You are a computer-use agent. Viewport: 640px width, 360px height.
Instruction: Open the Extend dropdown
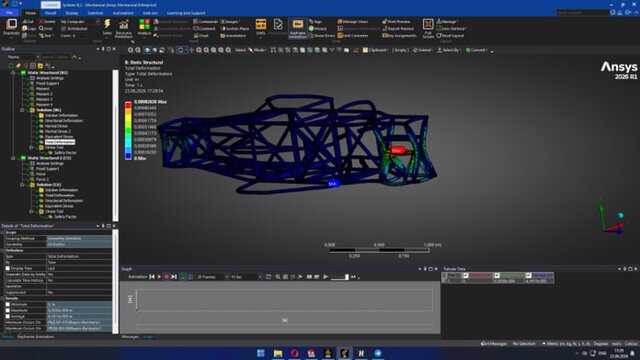coord(422,50)
